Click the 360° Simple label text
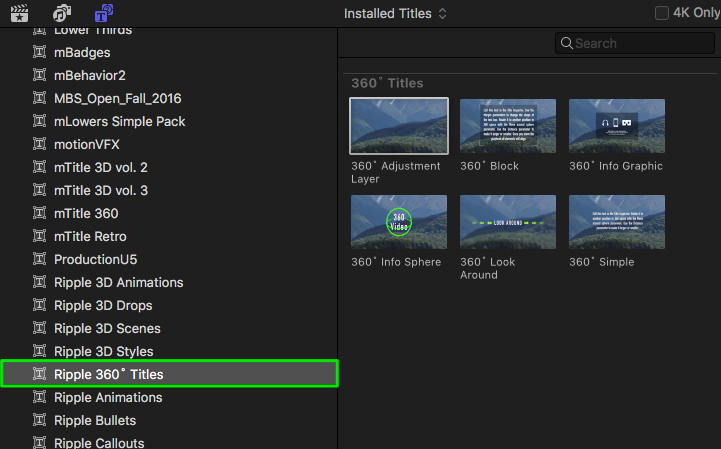Screen dimensions: 721x449 click(601, 262)
